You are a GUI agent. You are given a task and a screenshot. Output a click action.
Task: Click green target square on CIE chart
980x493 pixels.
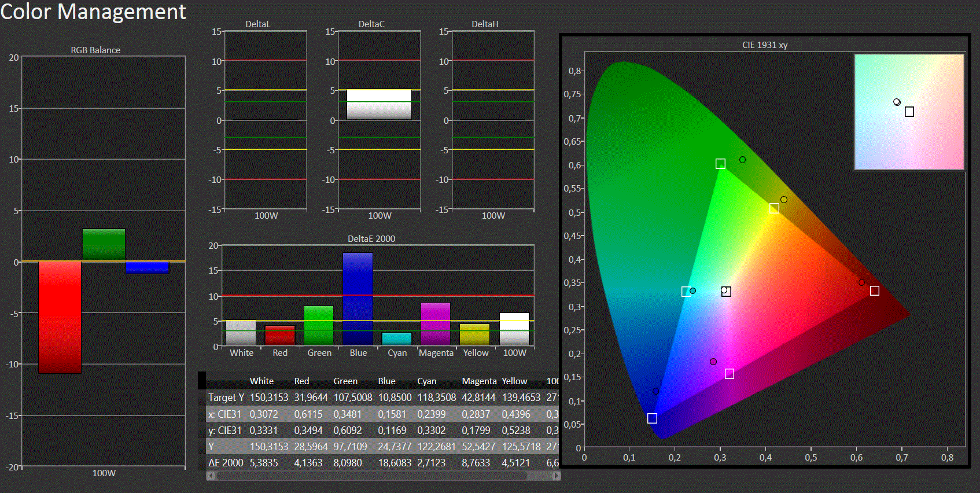(x=720, y=164)
